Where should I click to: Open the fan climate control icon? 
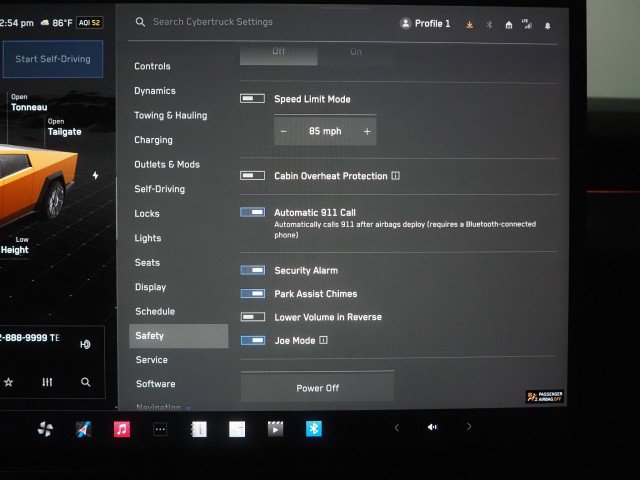tap(45, 429)
